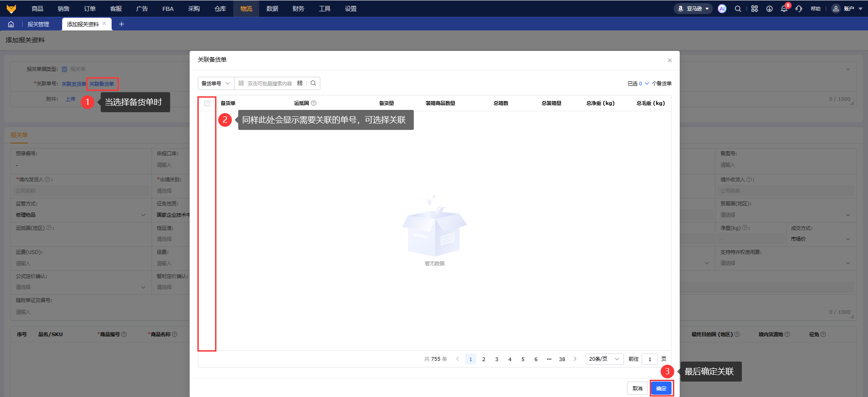This screenshot has height=397, width=868.
Task: Toggle the 报关单 document type checkbox
Action: coord(64,69)
